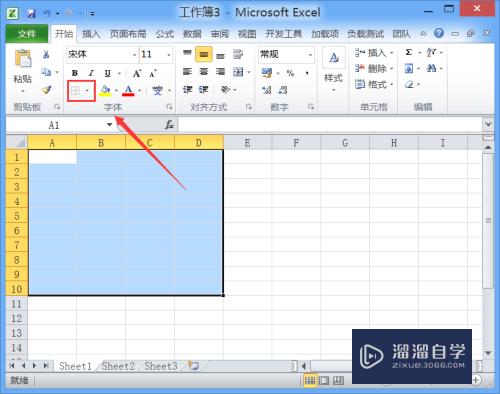Open the 样式 styles gallery
Image resolution: width=500 pixels, height=394 pixels.
[x=333, y=70]
